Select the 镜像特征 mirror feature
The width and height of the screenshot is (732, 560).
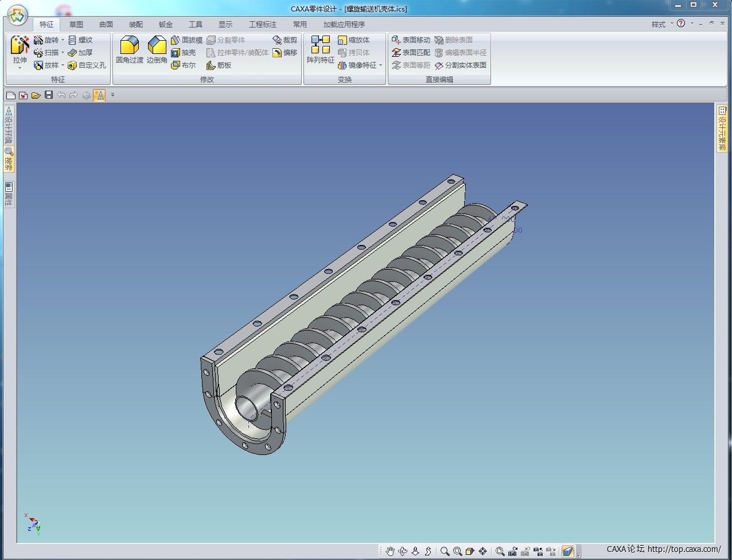pos(357,65)
